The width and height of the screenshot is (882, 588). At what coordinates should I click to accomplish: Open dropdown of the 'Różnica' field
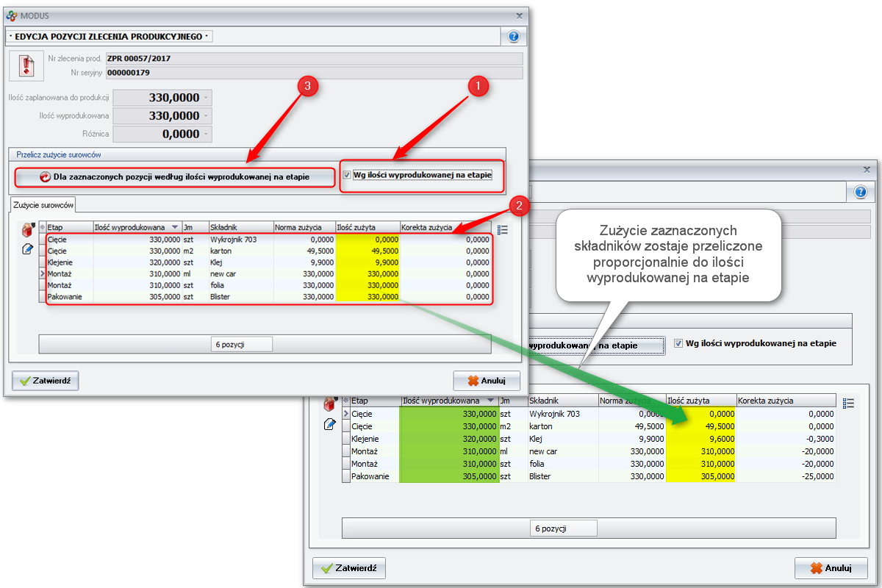(206, 135)
